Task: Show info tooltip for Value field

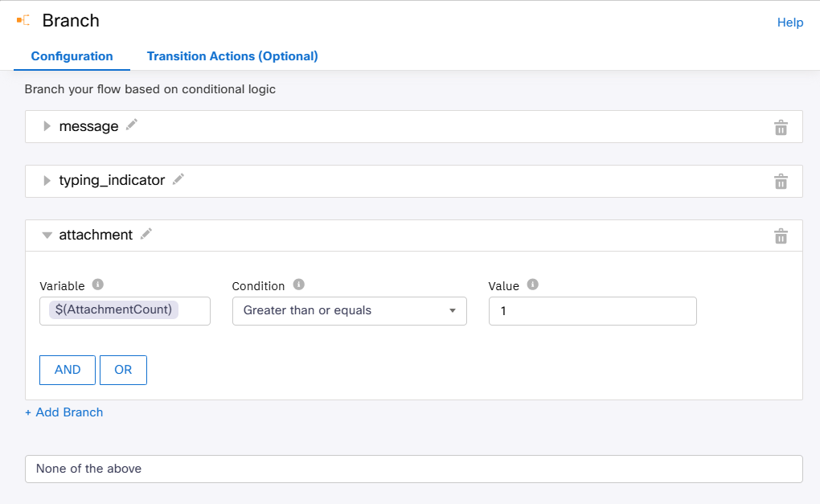Action: (x=532, y=285)
